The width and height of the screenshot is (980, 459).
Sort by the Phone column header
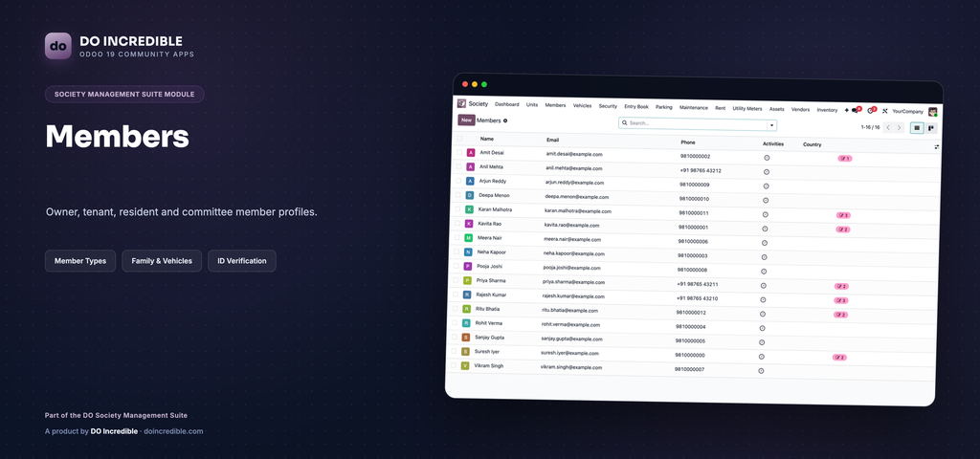click(x=687, y=142)
